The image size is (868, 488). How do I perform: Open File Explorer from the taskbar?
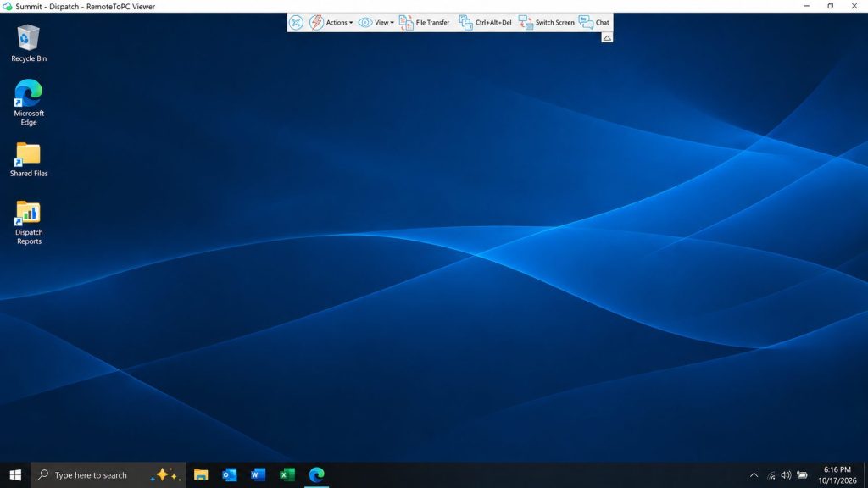201,474
